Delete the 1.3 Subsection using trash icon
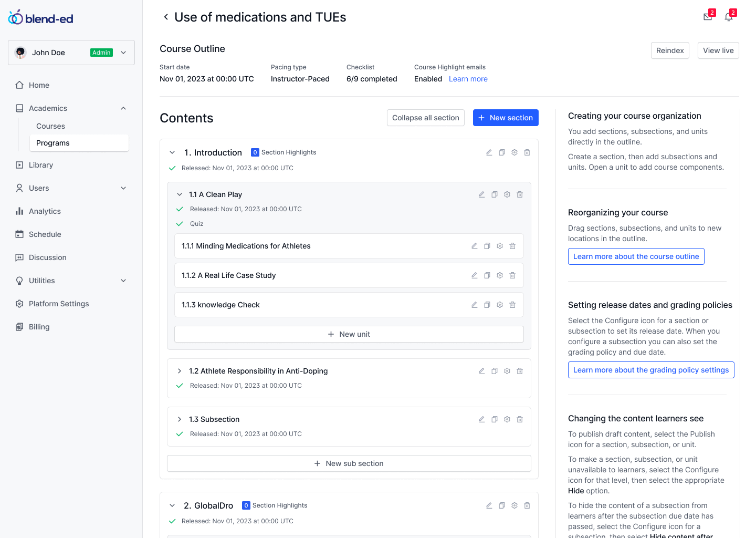Viewport: 756px width, 538px height. pyautogui.click(x=520, y=419)
